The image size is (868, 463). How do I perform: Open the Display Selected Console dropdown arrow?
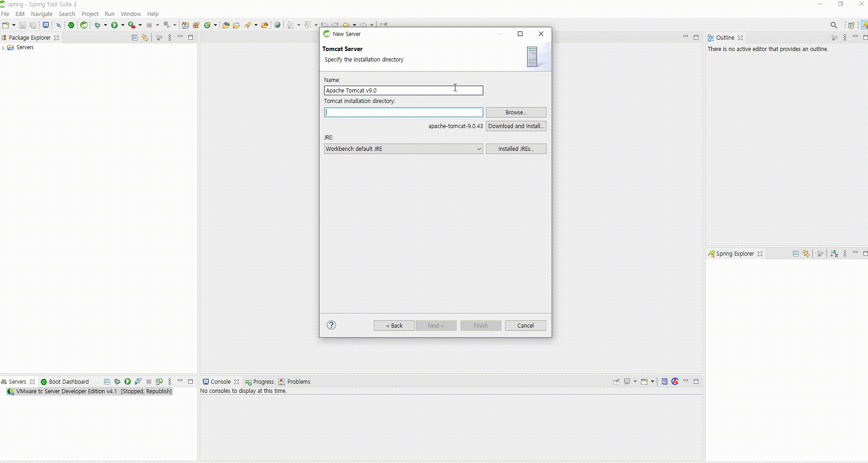point(635,381)
